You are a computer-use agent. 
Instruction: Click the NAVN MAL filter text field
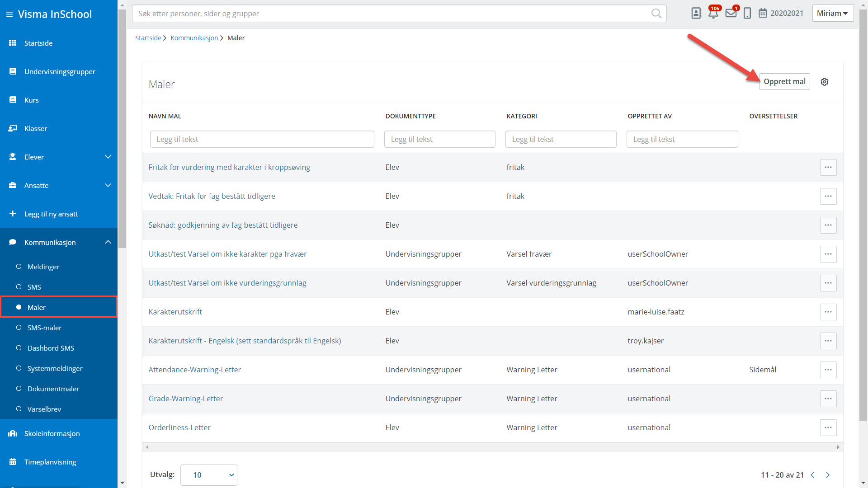click(x=262, y=139)
